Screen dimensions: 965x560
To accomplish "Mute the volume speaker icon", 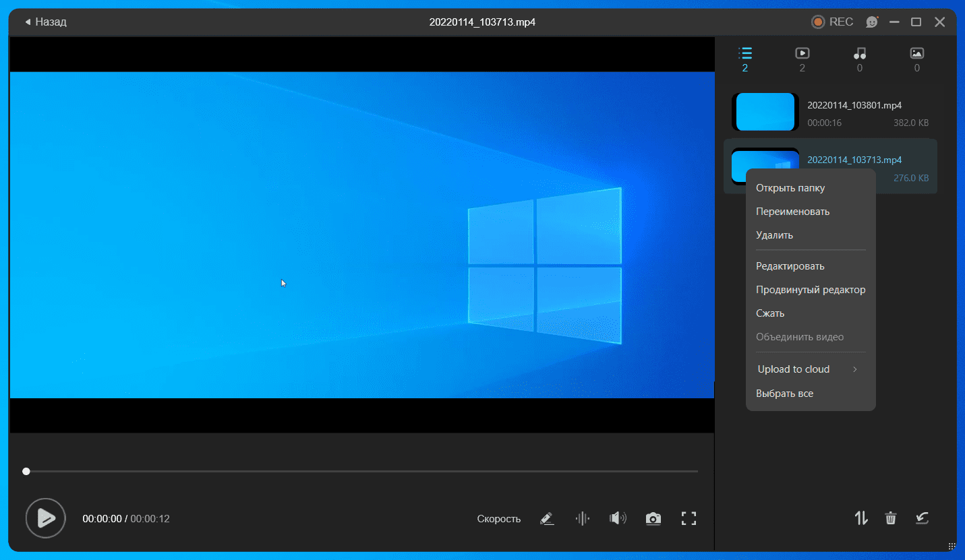I will [x=617, y=518].
